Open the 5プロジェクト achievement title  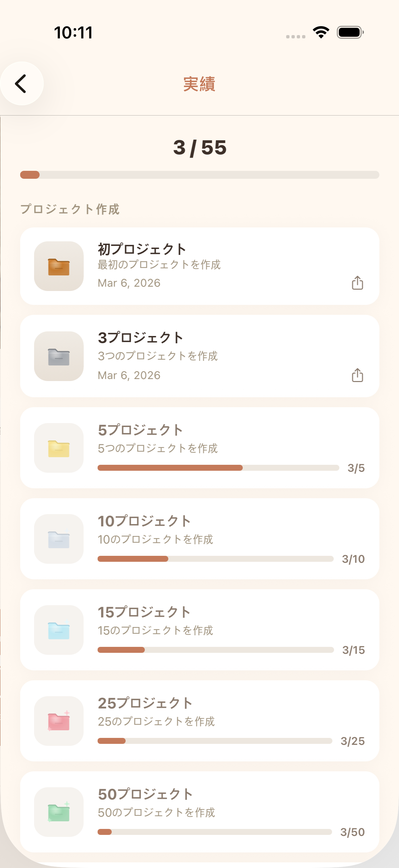[140, 430]
